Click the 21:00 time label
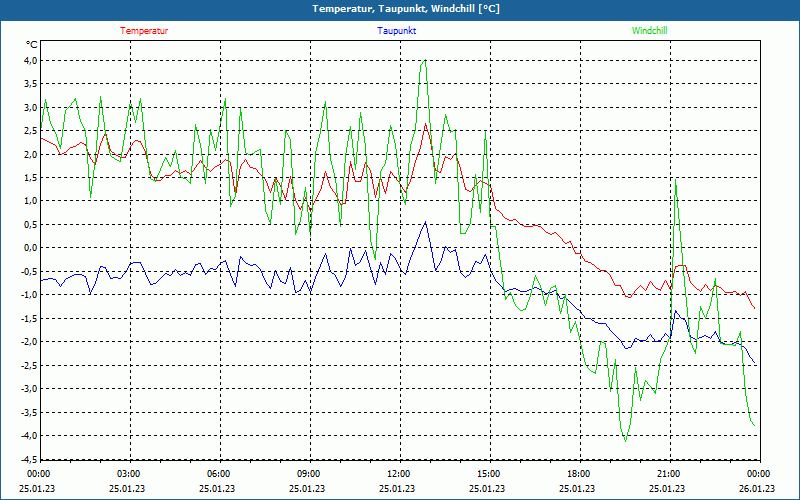 668,474
